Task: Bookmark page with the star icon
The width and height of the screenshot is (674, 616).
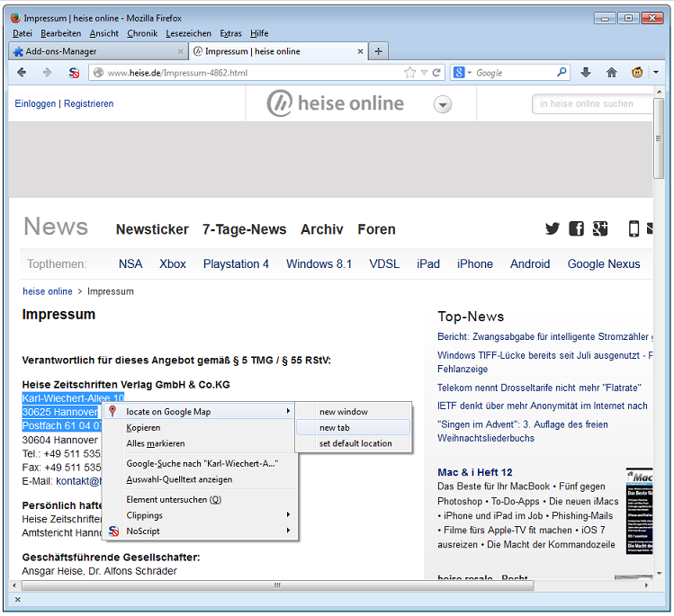Action: 410,73
